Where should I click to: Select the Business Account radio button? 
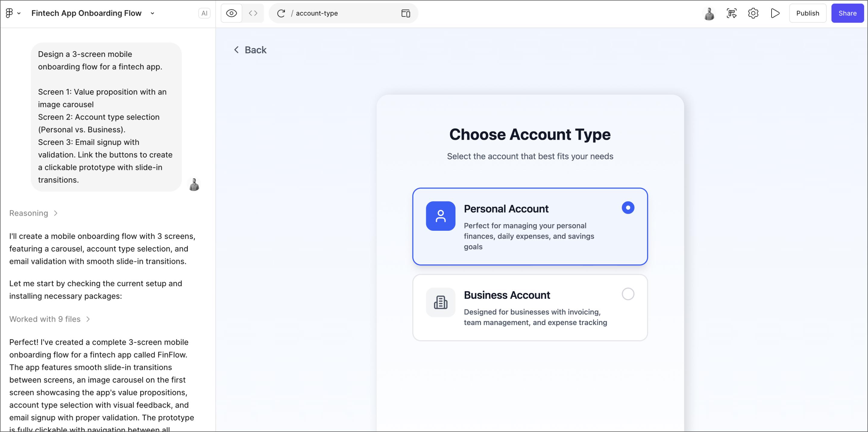[x=628, y=294]
